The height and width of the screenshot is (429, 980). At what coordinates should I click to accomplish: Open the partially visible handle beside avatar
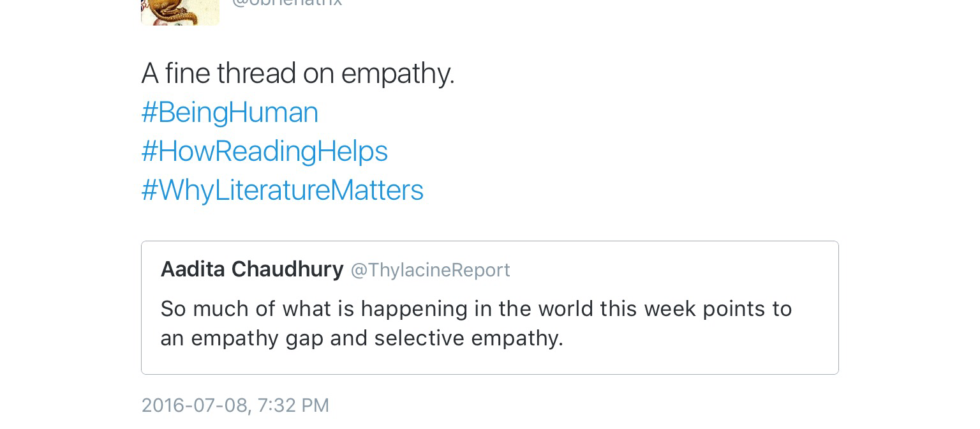pos(287,3)
